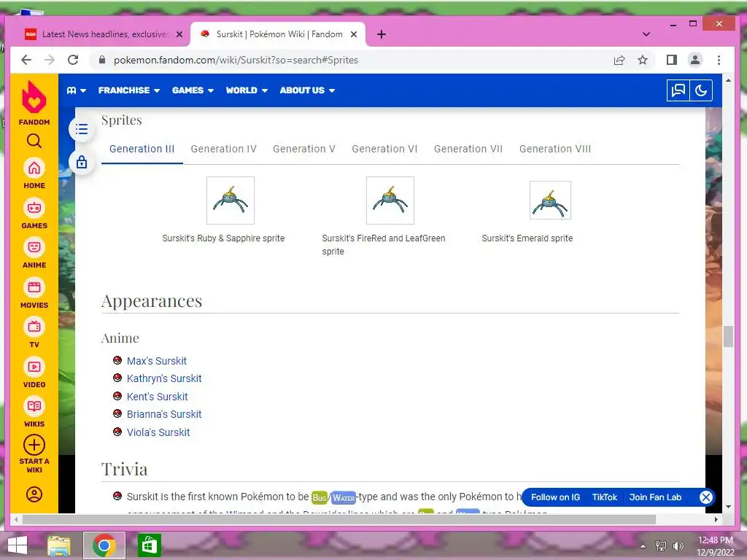This screenshot has width=747, height=560.
Task: Open Viola's Surskit link
Action: pyautogui.click(x=158, y=432)
